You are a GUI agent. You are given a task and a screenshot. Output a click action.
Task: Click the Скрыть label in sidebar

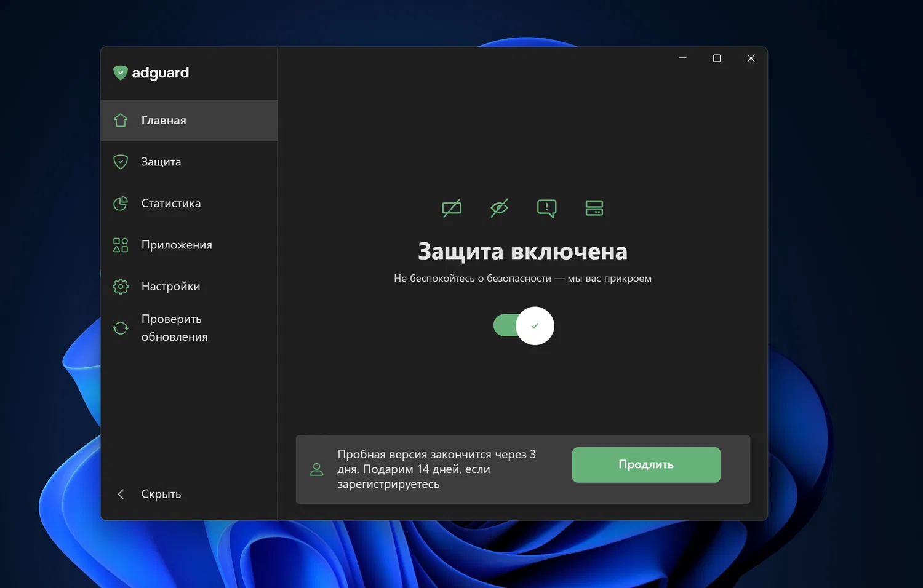[161, 494]
